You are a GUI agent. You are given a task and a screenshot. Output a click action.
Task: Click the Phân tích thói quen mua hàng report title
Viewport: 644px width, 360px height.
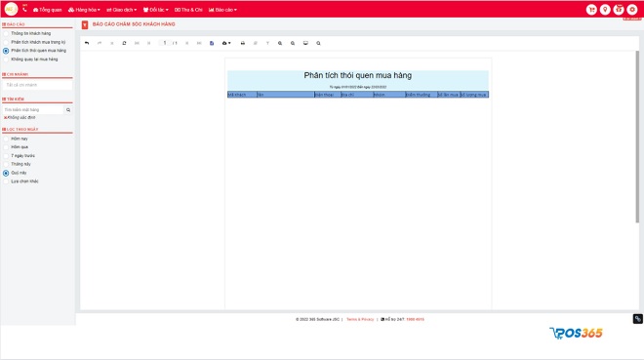tap(358, 75)
